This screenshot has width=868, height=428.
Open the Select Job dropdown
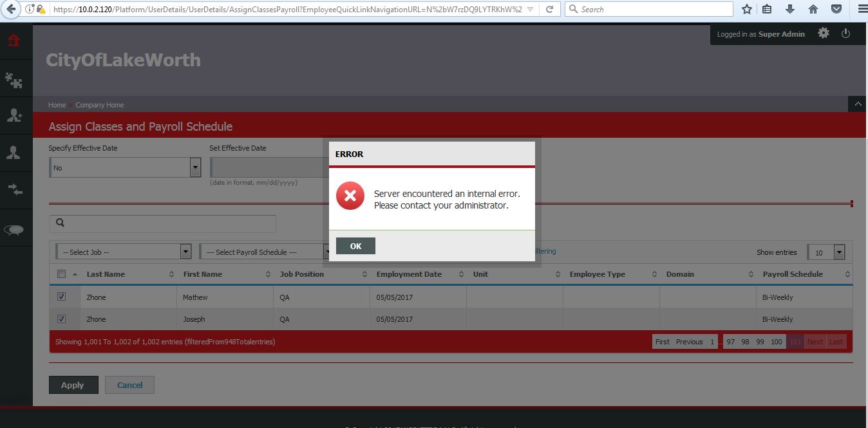(x=185, y=252)
